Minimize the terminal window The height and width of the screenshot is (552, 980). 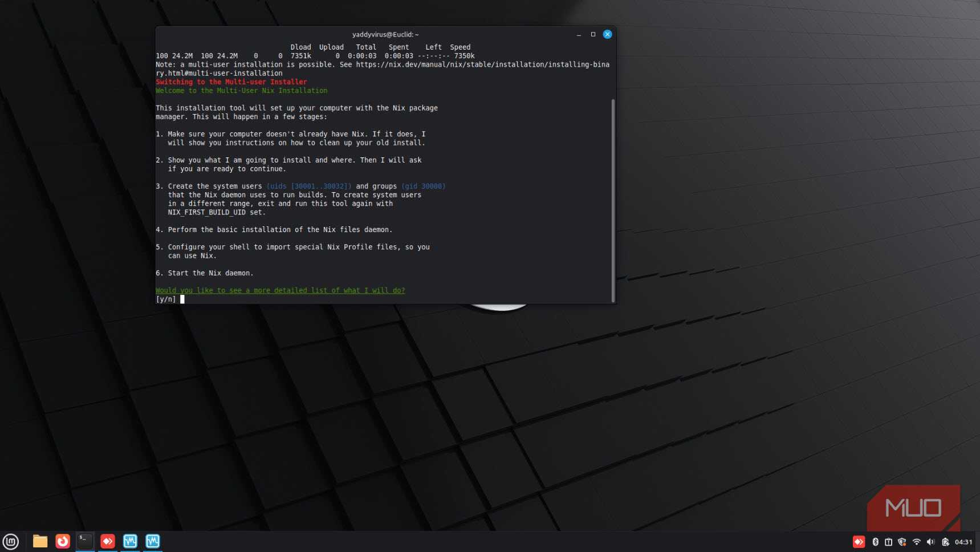579,34
